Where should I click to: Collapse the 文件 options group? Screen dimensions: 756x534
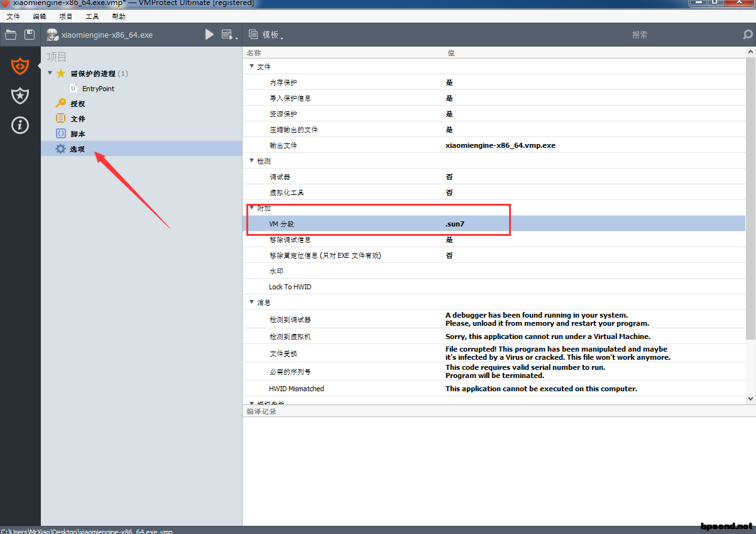[x=251, y=66]
